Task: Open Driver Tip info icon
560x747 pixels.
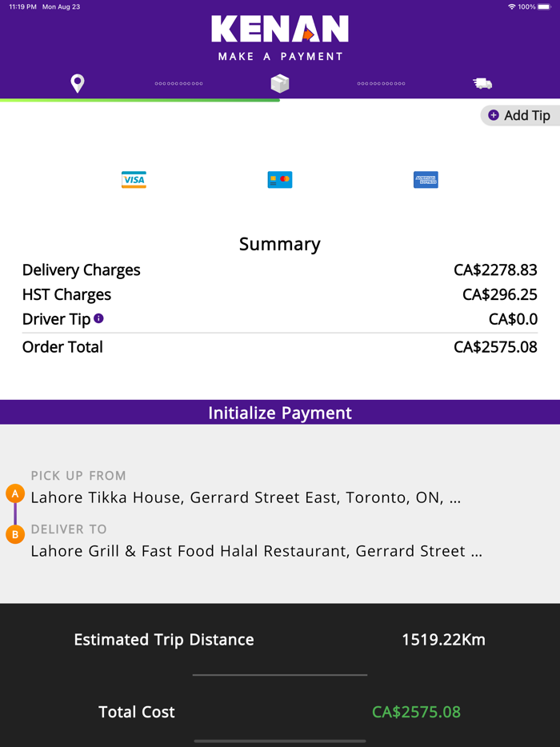Action: click(98, 318)
